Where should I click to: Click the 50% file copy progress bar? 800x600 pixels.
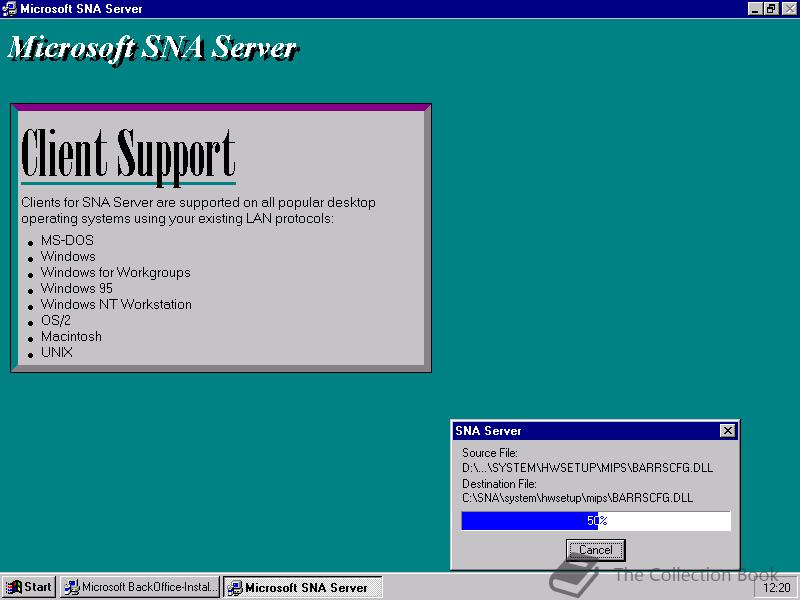[x=596, y=521]
